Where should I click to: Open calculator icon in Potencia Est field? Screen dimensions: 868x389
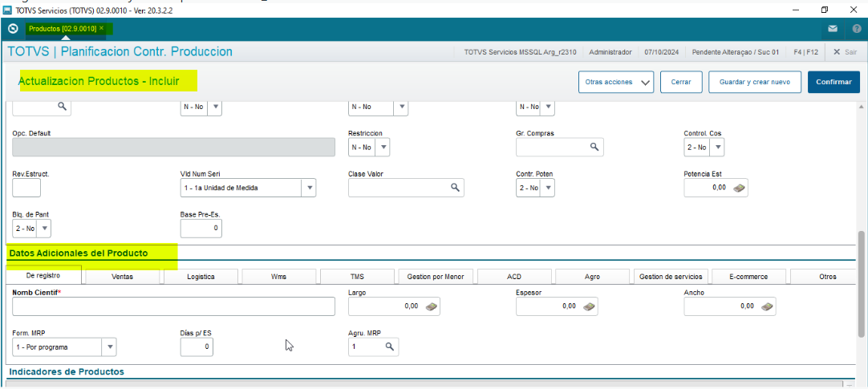click(x=739, y=188)
